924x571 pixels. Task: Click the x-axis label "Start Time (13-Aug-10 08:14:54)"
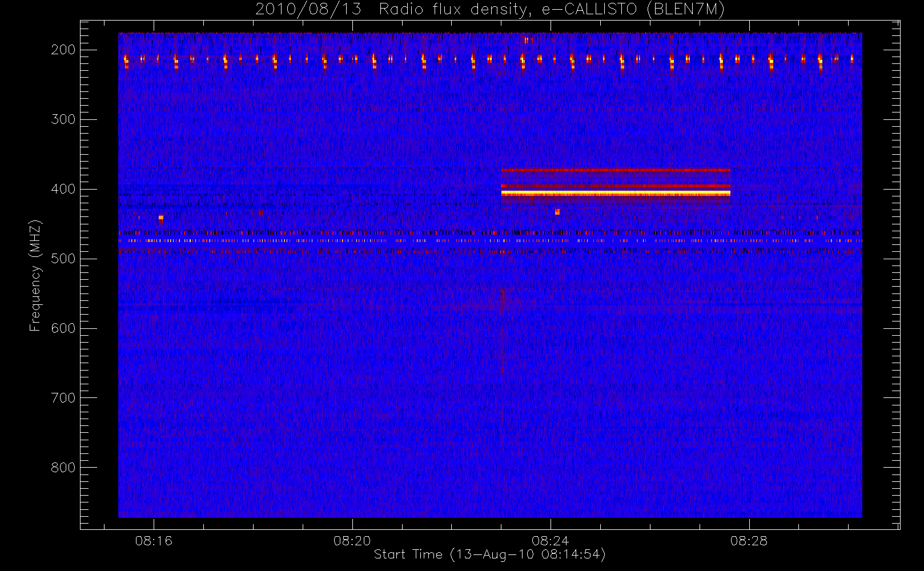(489, 554)
